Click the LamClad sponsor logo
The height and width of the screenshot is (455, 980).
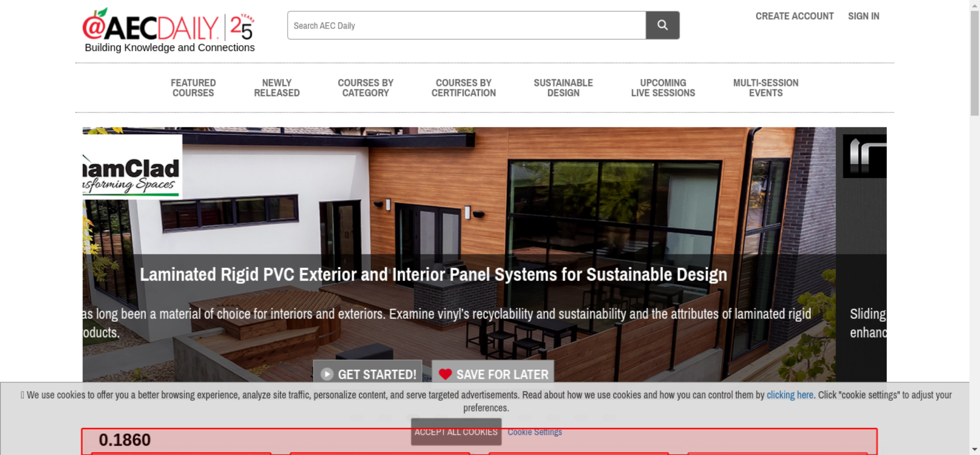(132, 167)
